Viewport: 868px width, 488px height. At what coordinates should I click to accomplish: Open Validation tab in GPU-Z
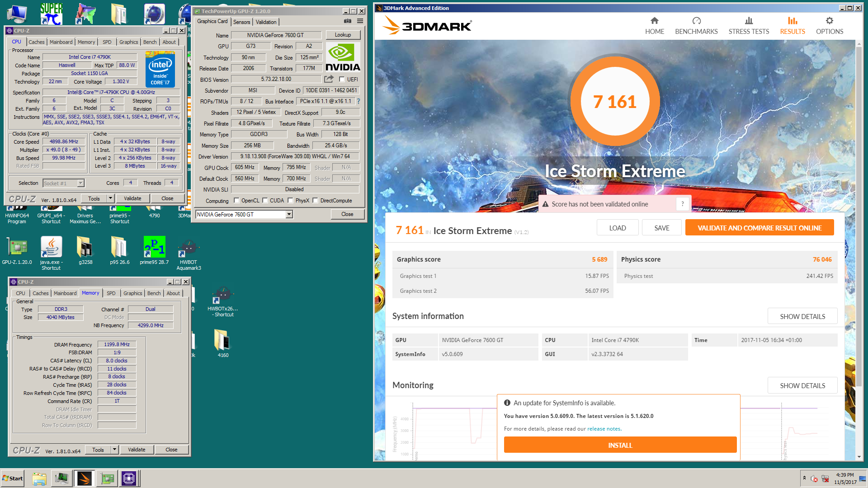(266, 22)
